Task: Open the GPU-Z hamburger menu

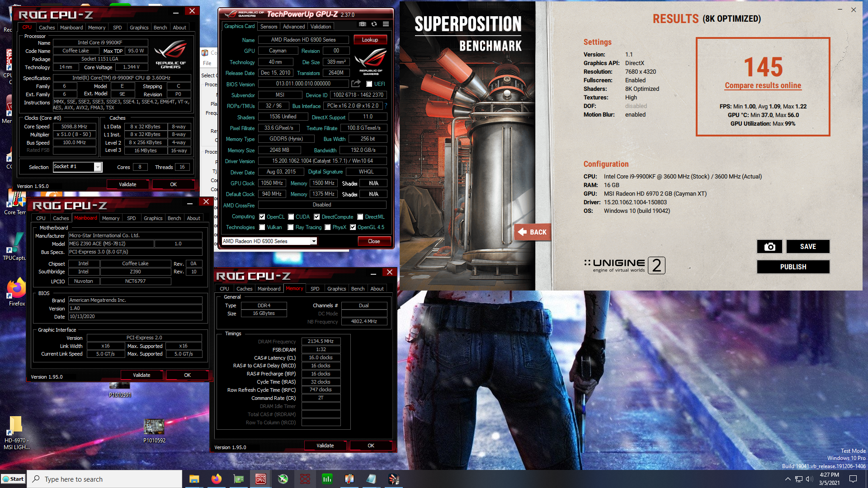Action: (386, 24)
